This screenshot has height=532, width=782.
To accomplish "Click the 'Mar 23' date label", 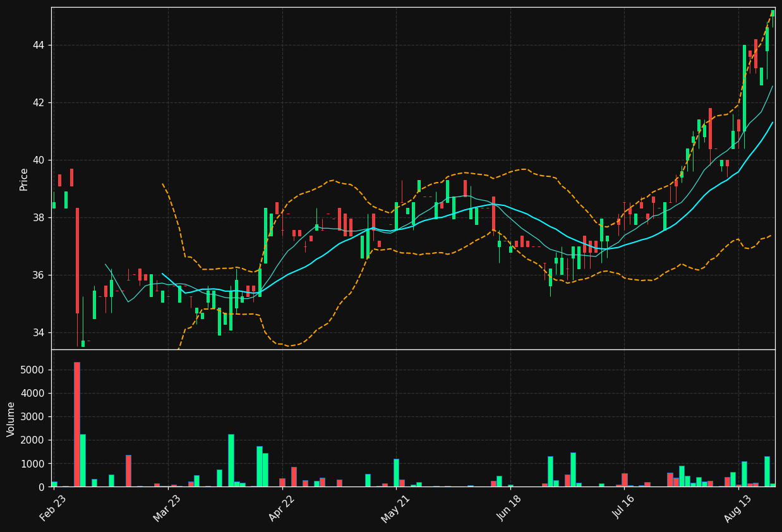I will click(167, 509).
